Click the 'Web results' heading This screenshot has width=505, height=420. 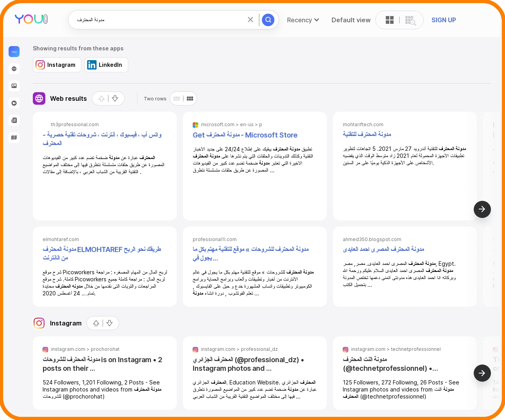[68, 98]
